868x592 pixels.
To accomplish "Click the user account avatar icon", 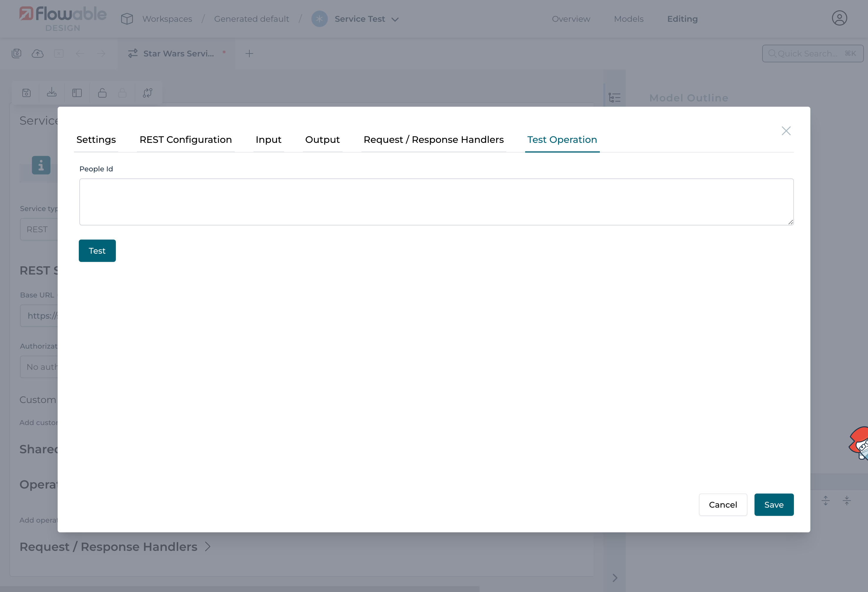I will tap(839, 18).
